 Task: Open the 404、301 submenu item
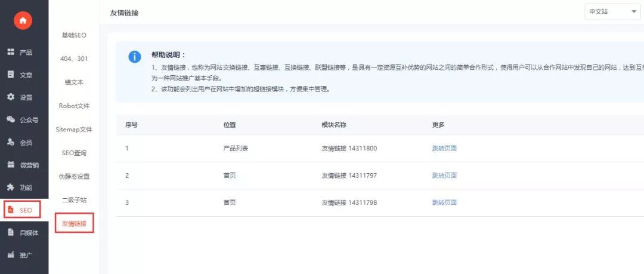74,59
